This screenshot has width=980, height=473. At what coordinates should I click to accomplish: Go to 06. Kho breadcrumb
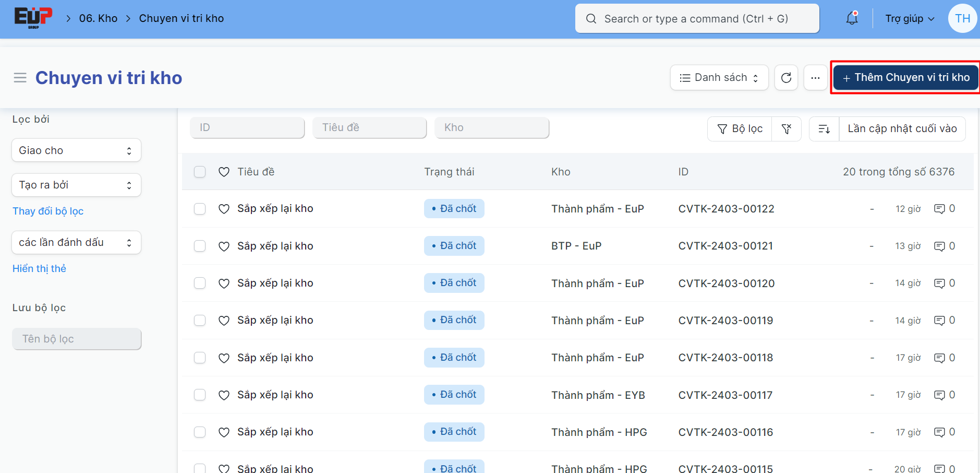pos(98,18)
